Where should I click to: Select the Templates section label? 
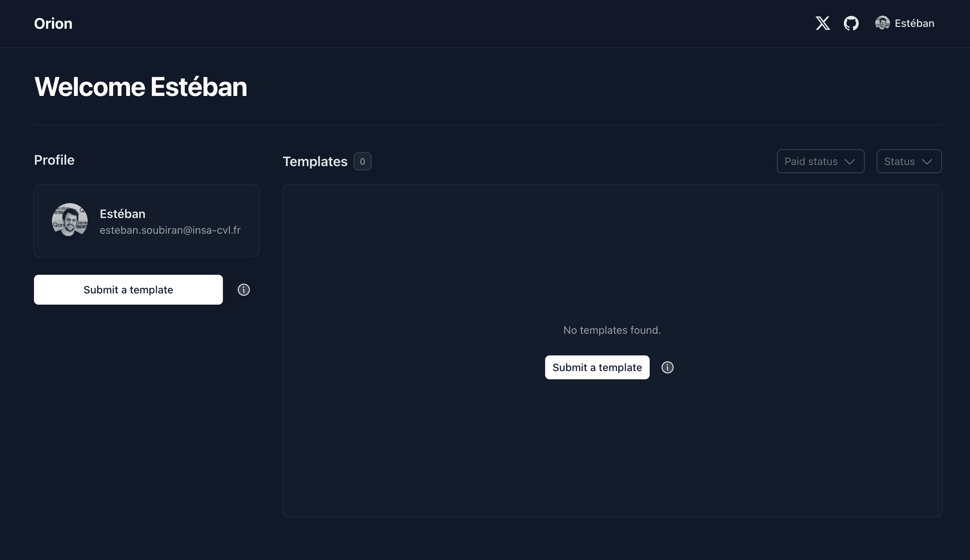coord(315,161)
